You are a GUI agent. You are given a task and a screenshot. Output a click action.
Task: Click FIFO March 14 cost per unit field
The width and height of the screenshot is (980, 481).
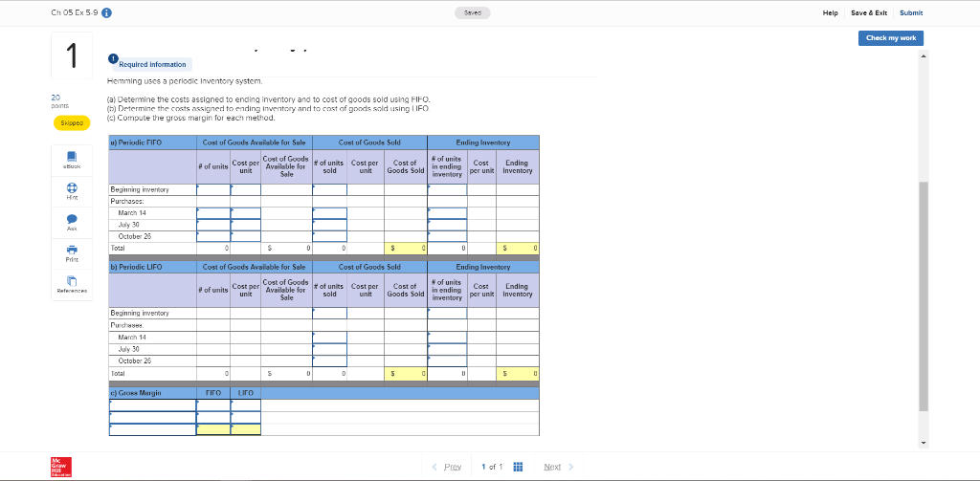pyautogui.click(x=246, y=213)
